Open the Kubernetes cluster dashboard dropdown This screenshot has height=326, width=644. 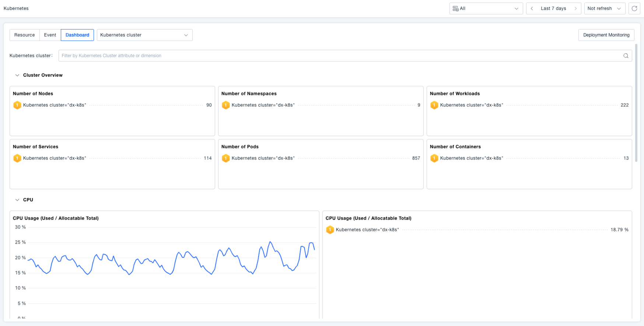coord(144,35)
